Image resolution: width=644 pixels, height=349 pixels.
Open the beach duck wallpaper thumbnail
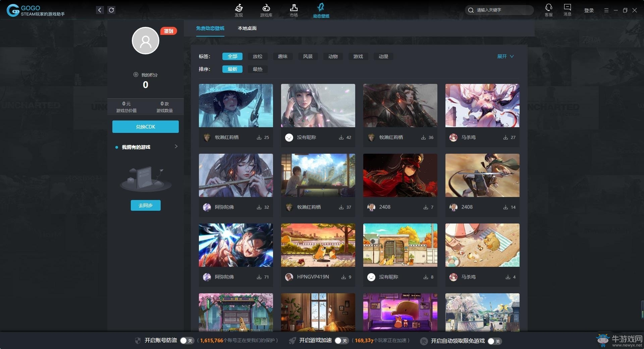(x=482, y=245)
